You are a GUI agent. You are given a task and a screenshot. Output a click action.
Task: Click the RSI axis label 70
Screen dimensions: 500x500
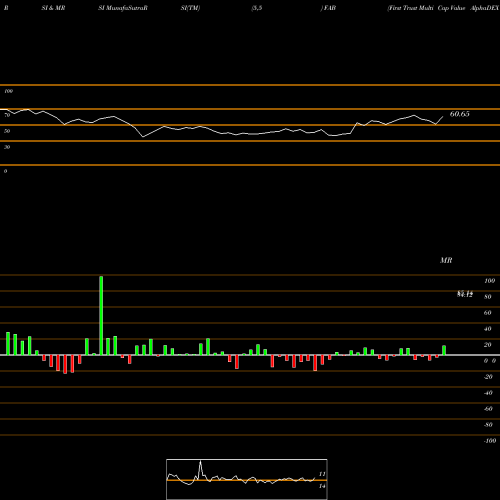coord(7,115)
